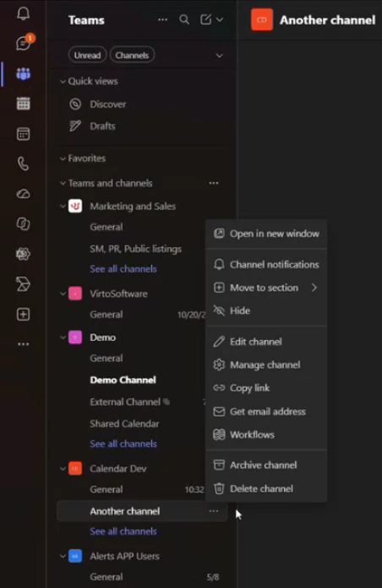Open the Move to section submenu
The width and height of the screenshot is (382, 588).
266,288
